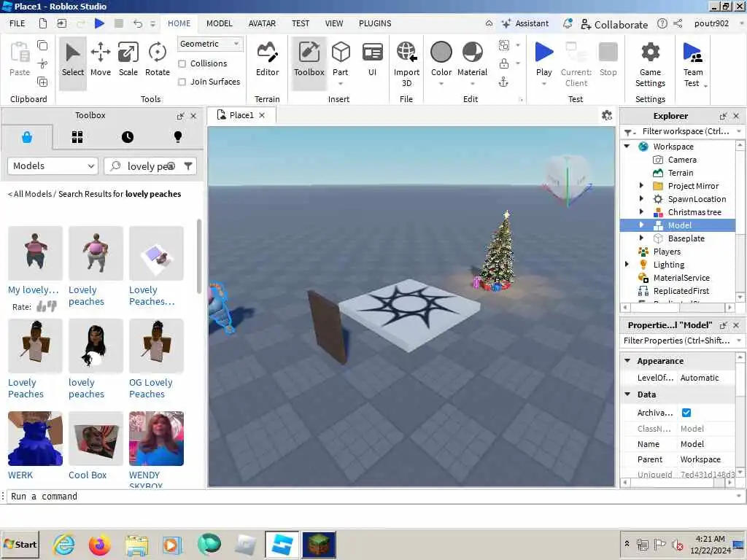Switch to the TEST ribbon tab
This screenshot has height=560, width=747.
301,23
